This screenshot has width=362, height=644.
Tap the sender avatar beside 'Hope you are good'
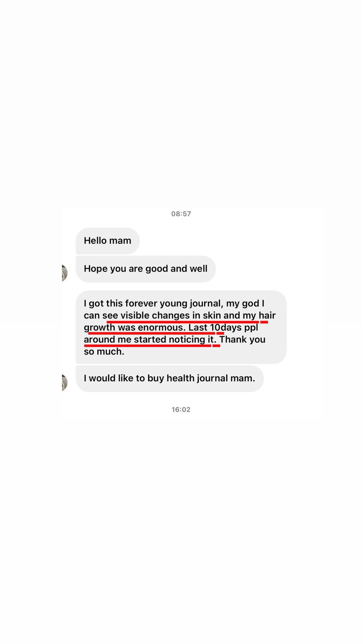pos(64,273)
